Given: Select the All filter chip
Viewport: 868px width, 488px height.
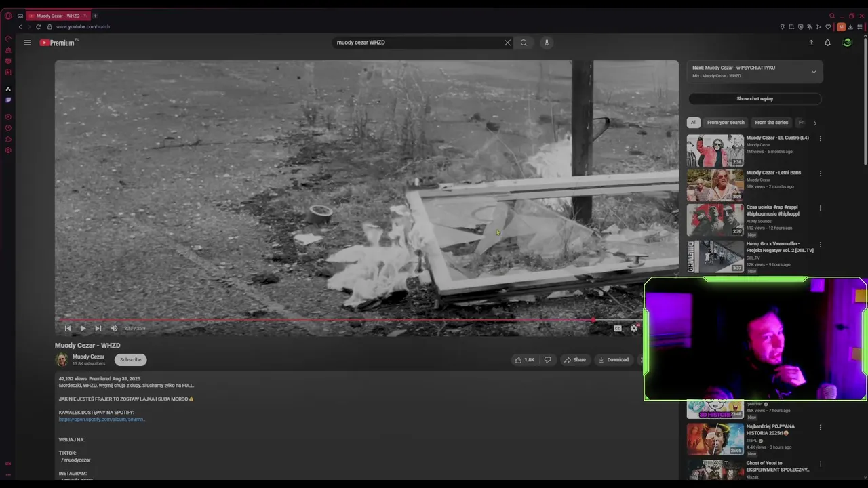Looking at the screenshot, I should click(x=693, y=123).
